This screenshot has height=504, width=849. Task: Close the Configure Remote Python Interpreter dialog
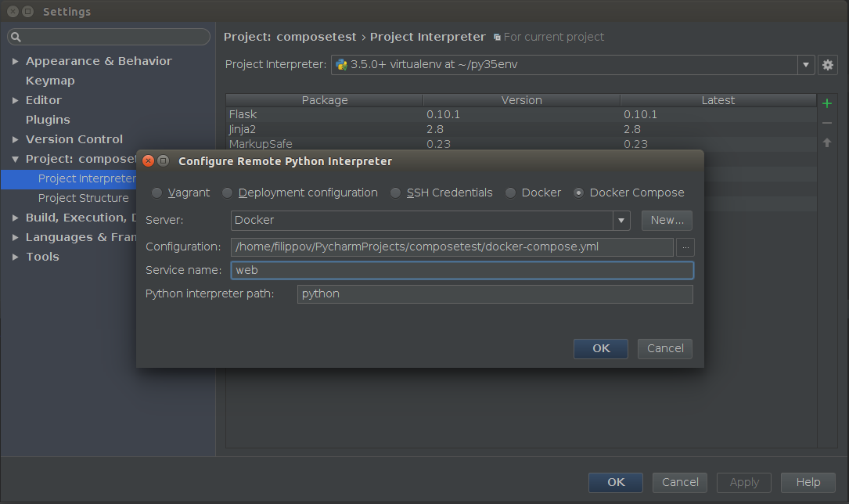point(148,160)
